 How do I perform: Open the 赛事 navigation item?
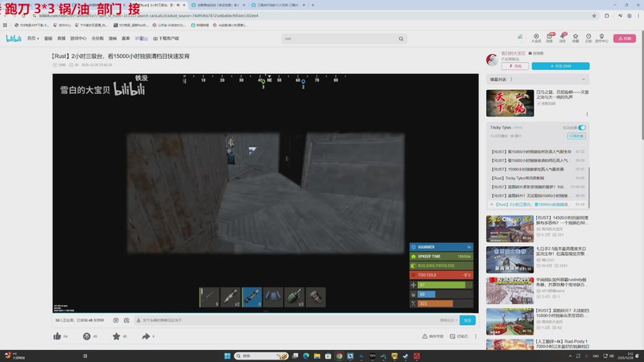pos(126,39)
